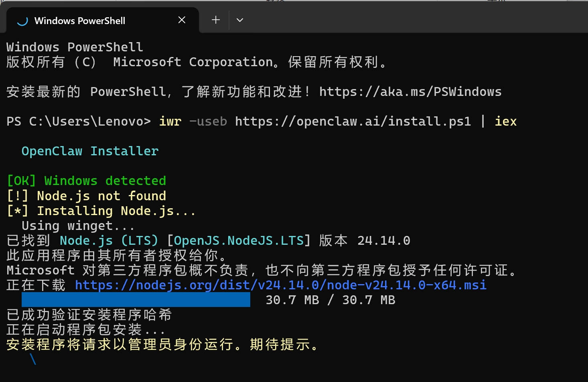
Task: Click the iex command after the pipe
Action: [x=505, y=122]
